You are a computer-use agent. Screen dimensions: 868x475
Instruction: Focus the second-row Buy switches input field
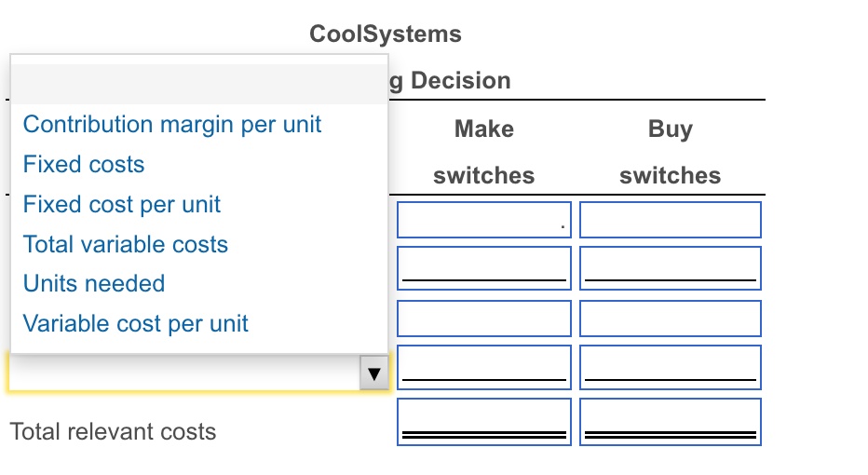(x=671, y=268)
